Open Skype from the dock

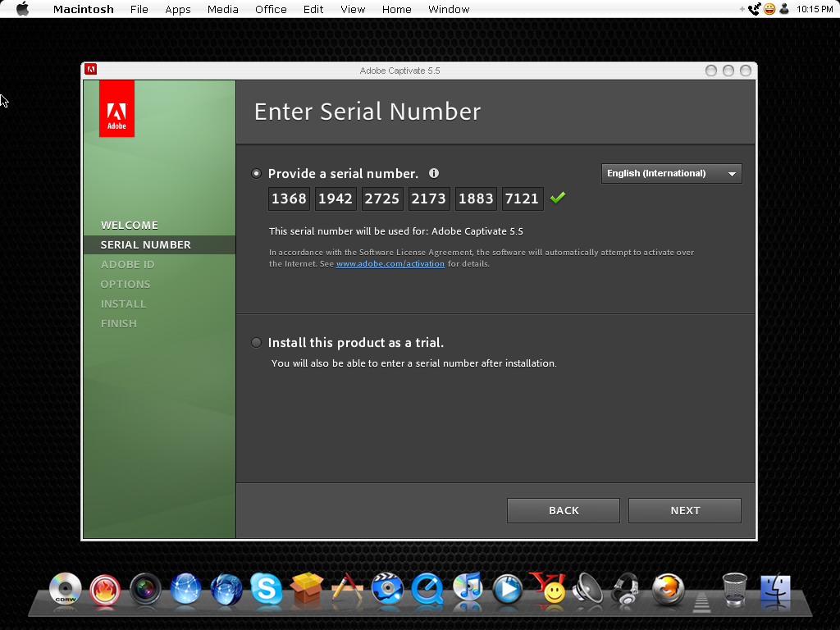point(267,589)
